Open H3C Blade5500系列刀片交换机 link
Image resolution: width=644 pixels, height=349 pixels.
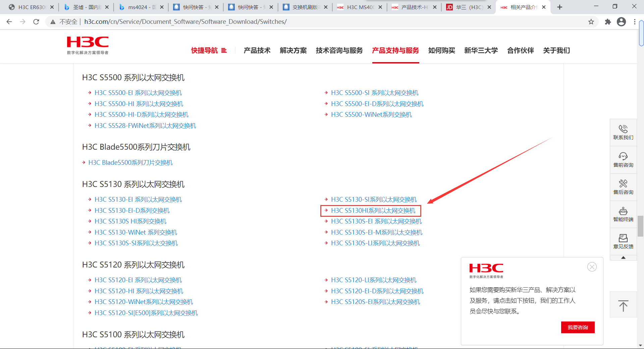click(130, 163)
